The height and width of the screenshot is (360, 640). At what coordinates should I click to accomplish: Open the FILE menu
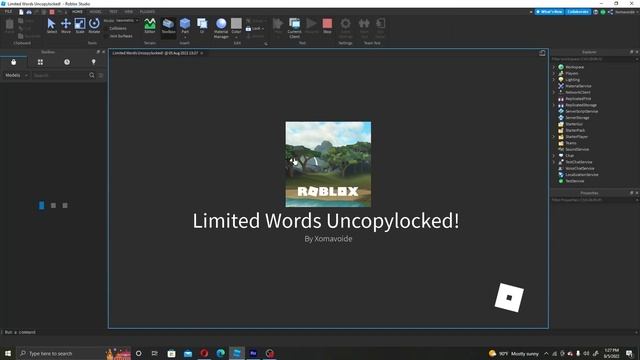click(x=8, y=12)
